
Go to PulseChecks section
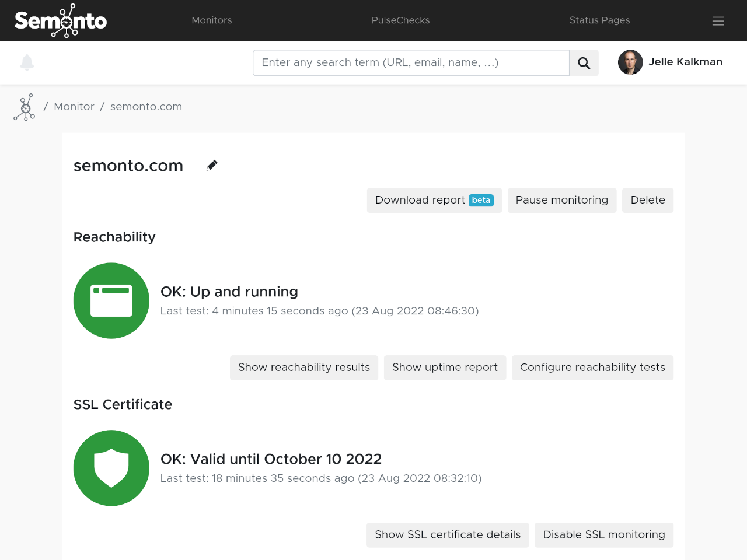[400, 20]
